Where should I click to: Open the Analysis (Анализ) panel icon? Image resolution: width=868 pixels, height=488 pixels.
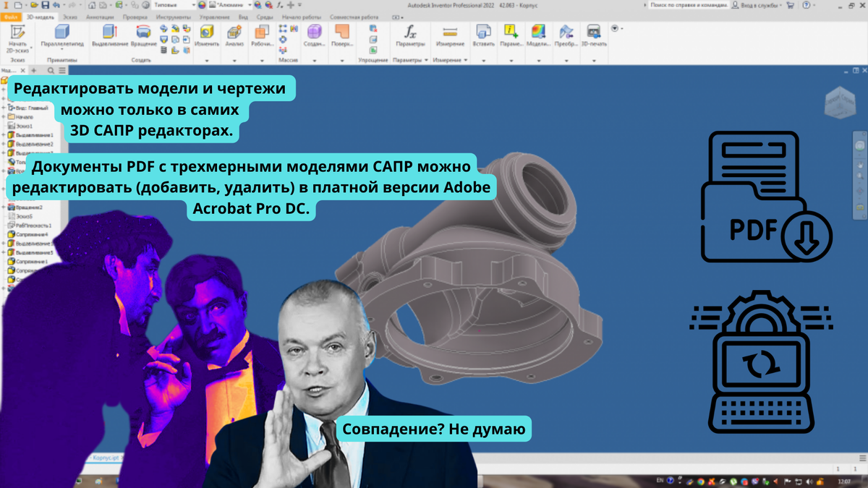click(x=234, y=35)
